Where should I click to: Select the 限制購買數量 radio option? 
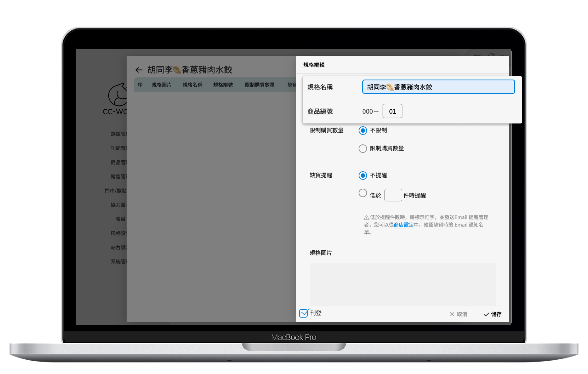363,149
